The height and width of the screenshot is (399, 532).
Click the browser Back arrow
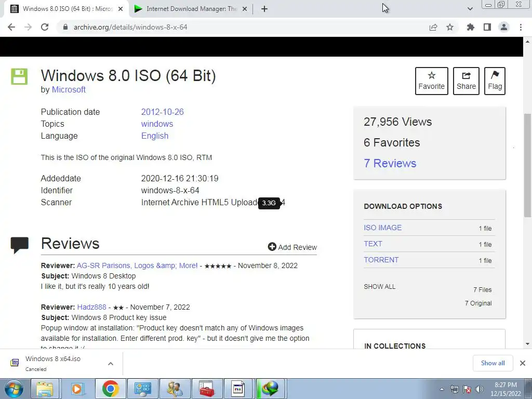(11, 27)
